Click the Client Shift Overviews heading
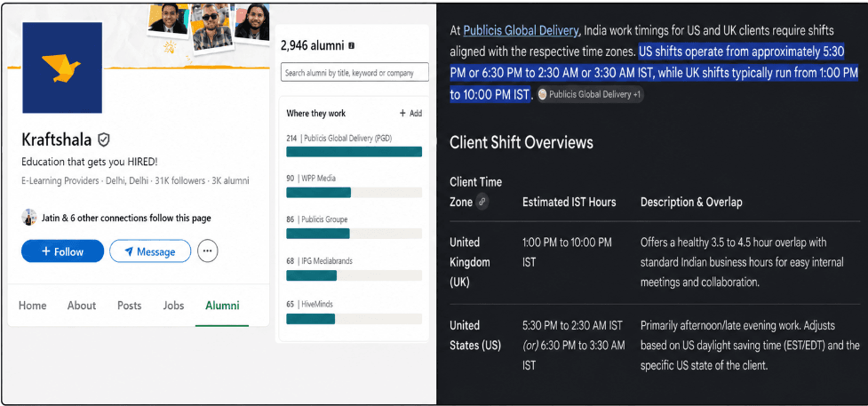This screenshot has height=406, width=868. tap(522, 142)
